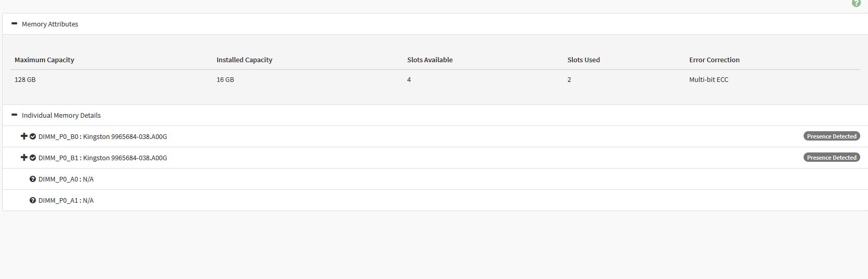
Task: Click the Installed Capacity column header
Action: 244,60
